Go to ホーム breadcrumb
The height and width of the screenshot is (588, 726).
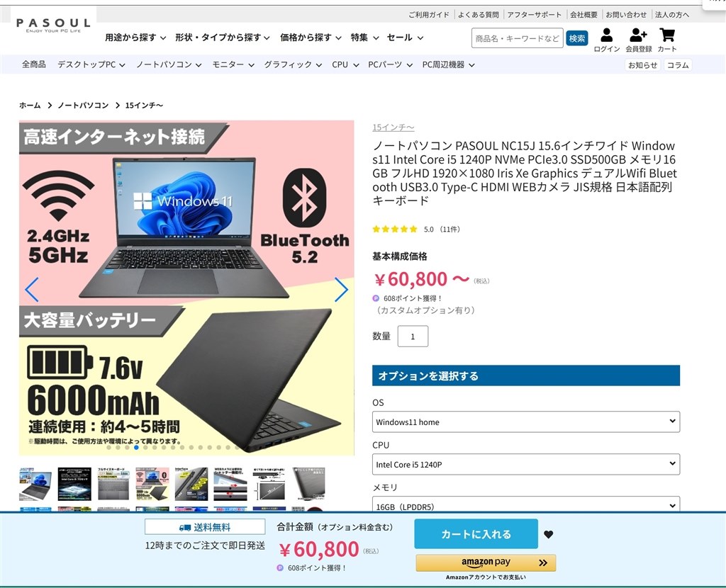pyautogui.click(x=30, y=106)
